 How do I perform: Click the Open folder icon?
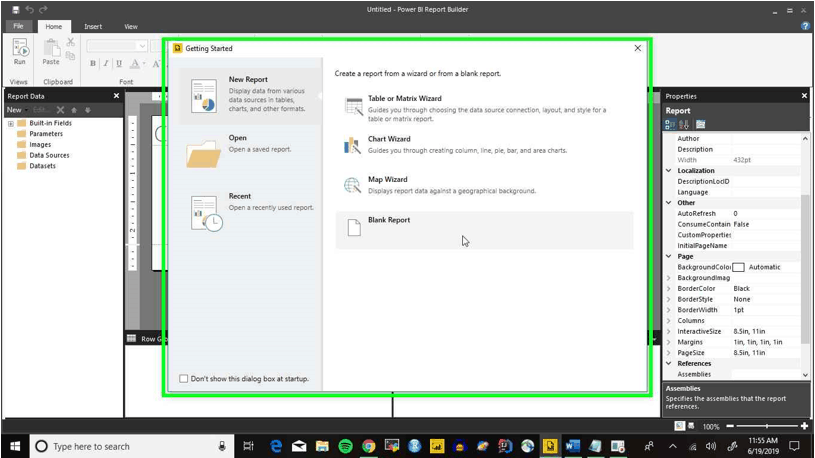203,154
